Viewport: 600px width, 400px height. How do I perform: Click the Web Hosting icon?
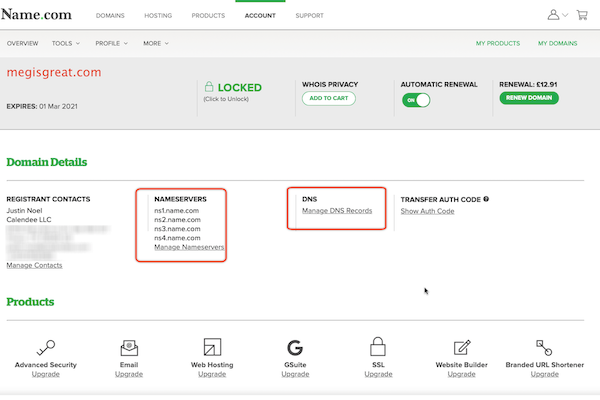click(x=212, y=347)
